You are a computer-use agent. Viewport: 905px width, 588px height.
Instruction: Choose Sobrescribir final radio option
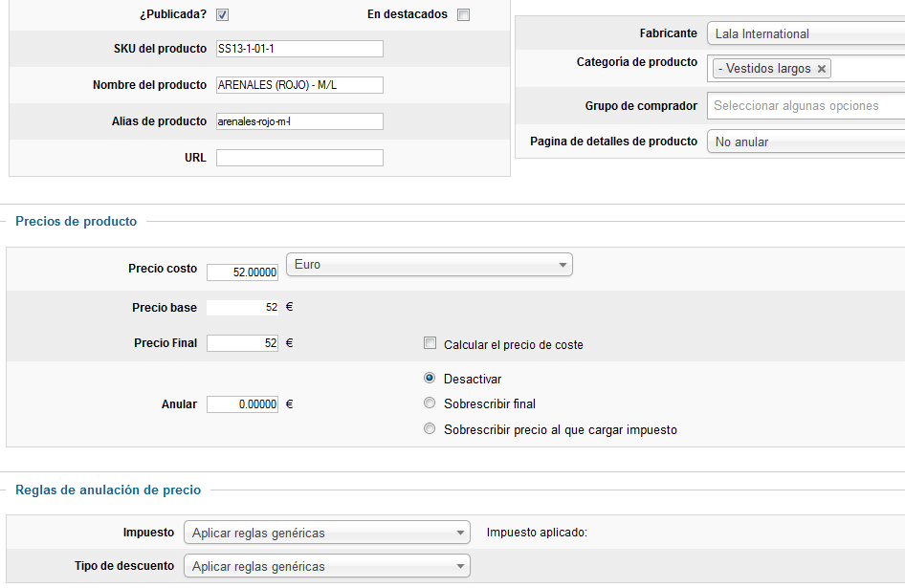430,403
